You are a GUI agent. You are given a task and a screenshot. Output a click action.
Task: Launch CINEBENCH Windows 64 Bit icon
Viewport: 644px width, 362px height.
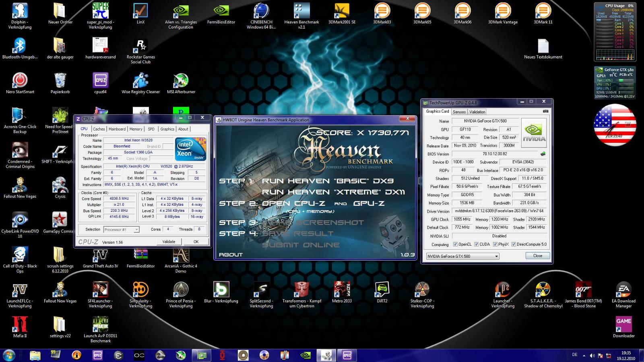pyautogui.click(x=261, y=16)
